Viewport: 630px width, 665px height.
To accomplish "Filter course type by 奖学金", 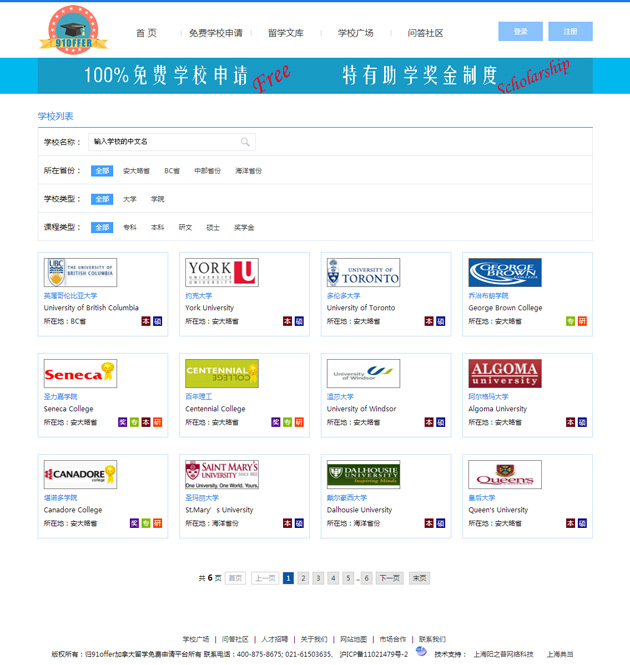I will [x=244, y=227].
